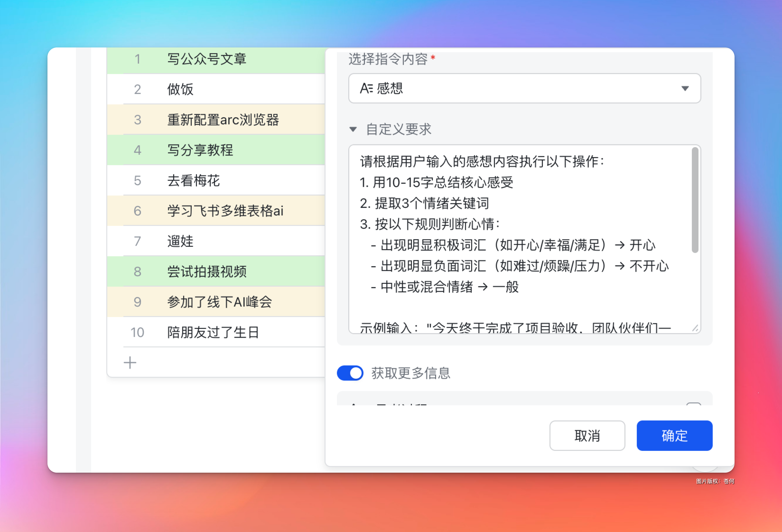Select row 10 陪朋友过了生日
The height and width of the screenshot is (532, 782).
(x=213, y=332)
